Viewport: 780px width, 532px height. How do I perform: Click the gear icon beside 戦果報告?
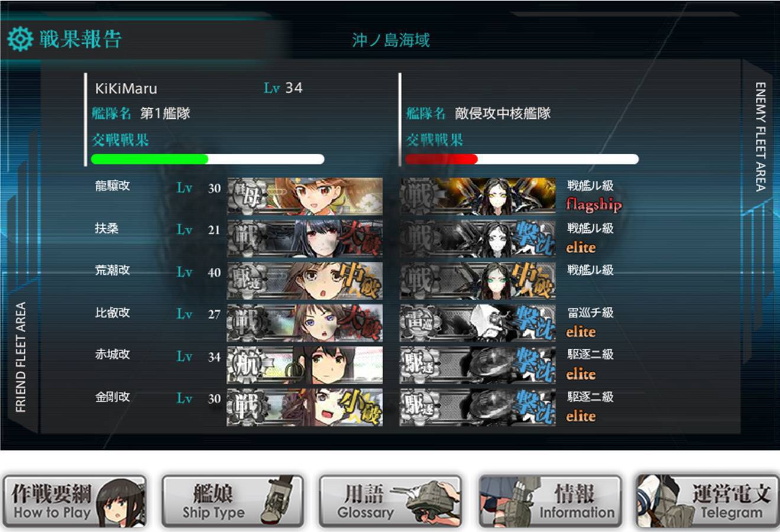tap(20, 39)
